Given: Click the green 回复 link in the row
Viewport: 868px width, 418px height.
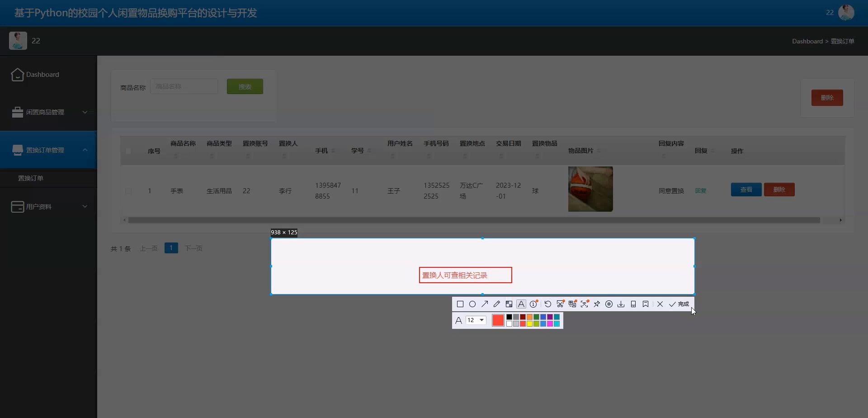Looking at the screenshot, I should coord(701,191).
